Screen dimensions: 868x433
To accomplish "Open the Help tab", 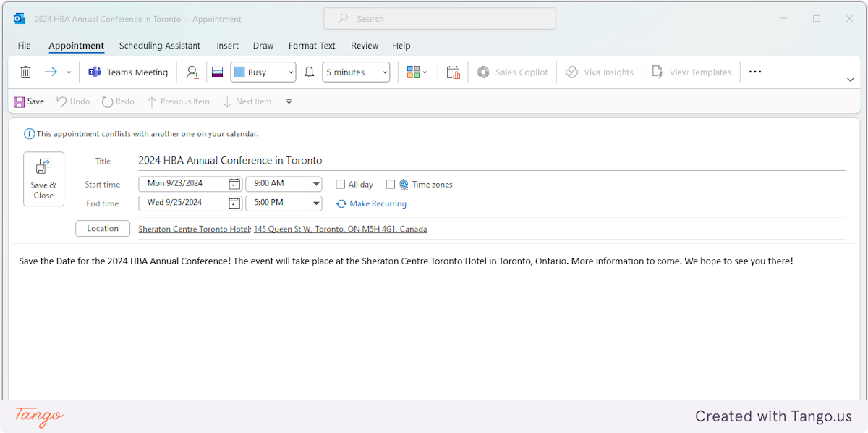I will click(401, 46).
